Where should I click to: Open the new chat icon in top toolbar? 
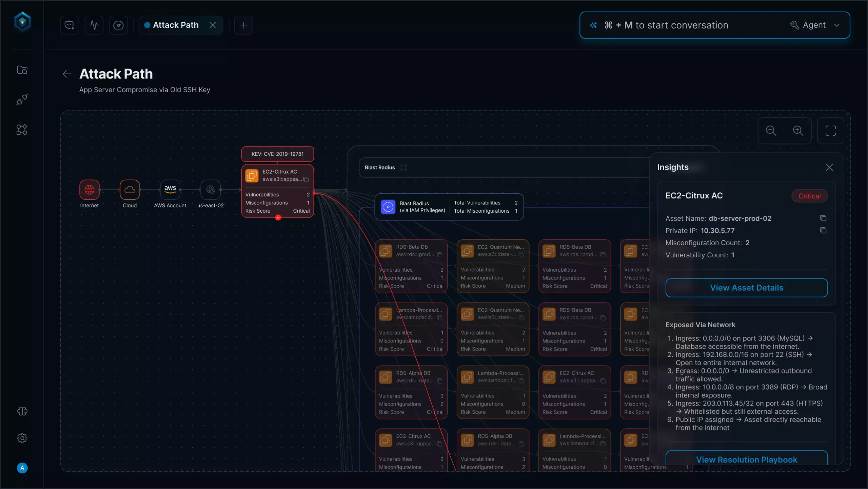coord(70,25)
